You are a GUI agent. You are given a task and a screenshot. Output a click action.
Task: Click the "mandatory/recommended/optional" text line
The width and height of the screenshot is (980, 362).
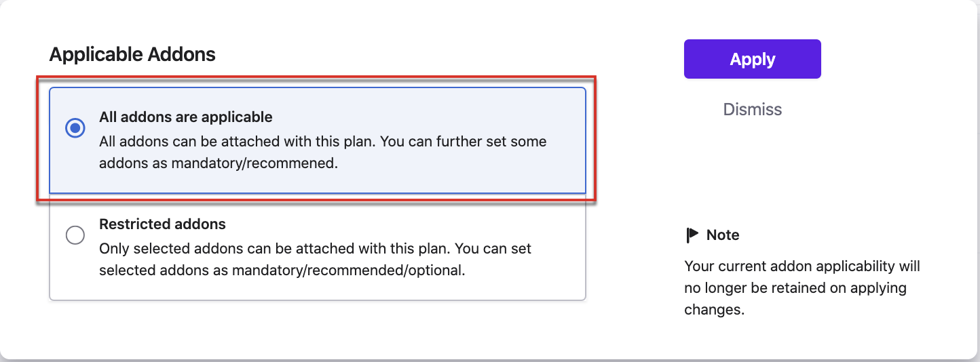pos(282,270)
